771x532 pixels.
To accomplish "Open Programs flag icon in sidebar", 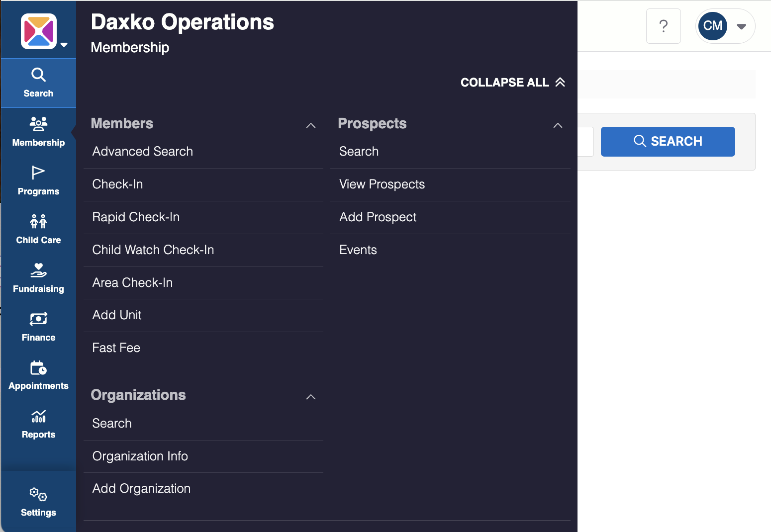I will click(38, 173).
